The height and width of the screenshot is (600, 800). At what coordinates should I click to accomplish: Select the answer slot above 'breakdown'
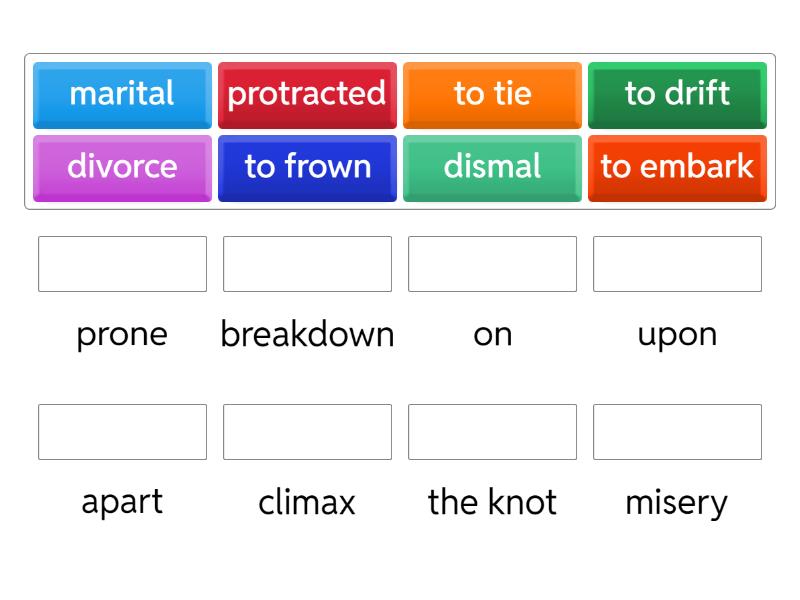tap(307, 264)
